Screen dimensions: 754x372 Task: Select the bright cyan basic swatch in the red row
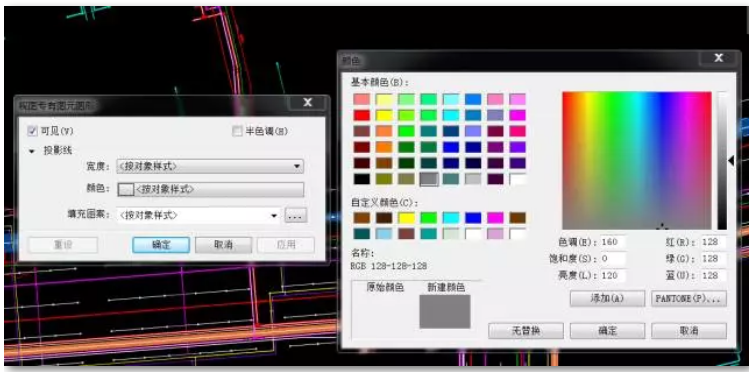451,115
